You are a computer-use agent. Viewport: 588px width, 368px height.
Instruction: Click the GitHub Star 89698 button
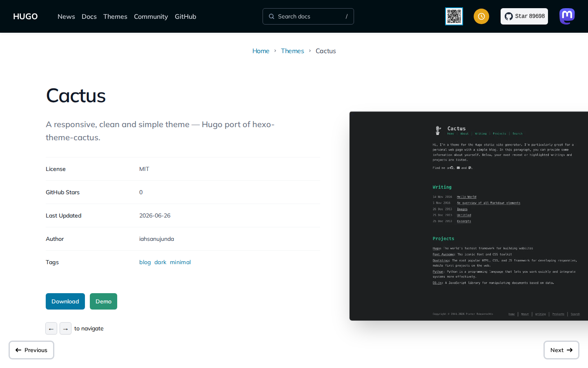click(x=524, y=16)
